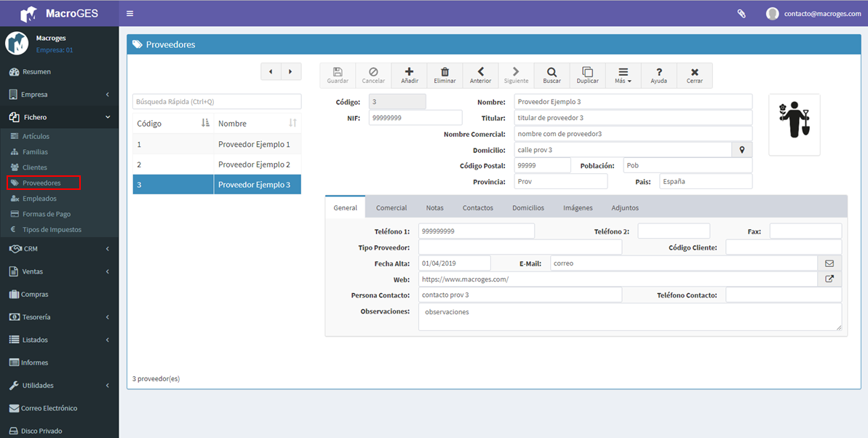Expand the Empresa sidebar menu

click(x=59, y=94)
